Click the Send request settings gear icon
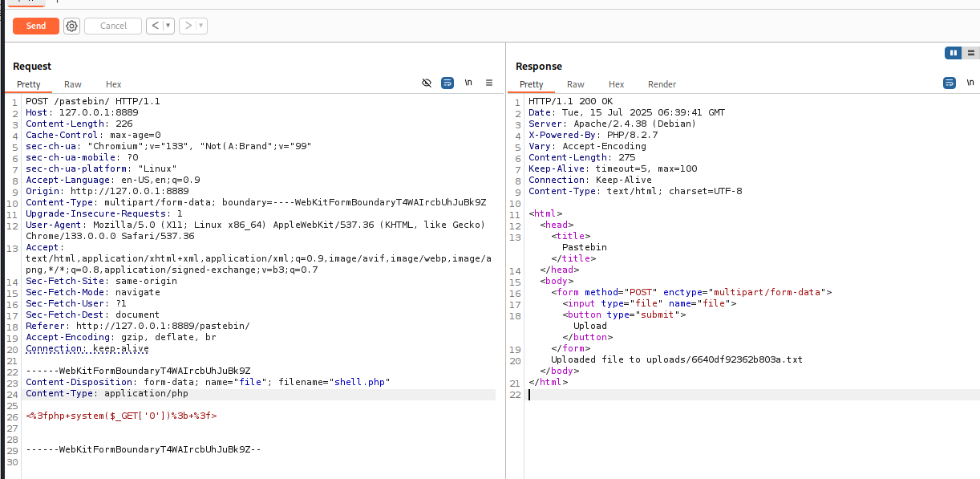980x479 pixels. coord(72,26)
